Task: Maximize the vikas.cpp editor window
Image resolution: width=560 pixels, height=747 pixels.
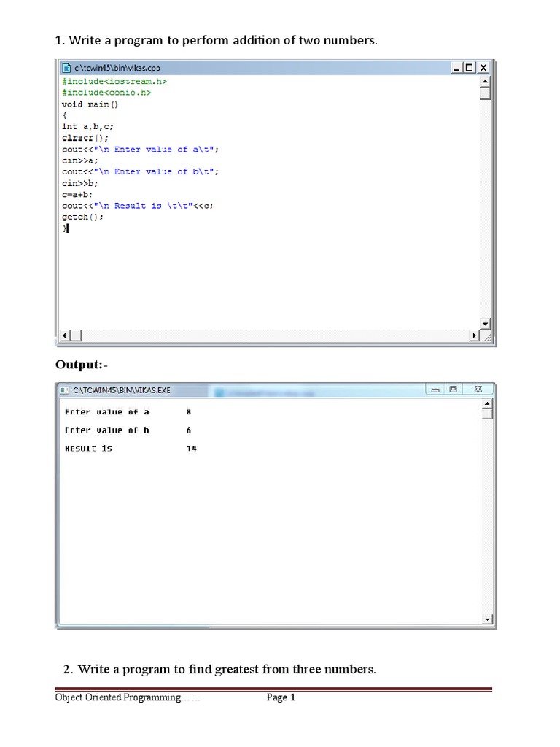Action: click(x=470, y=68)
